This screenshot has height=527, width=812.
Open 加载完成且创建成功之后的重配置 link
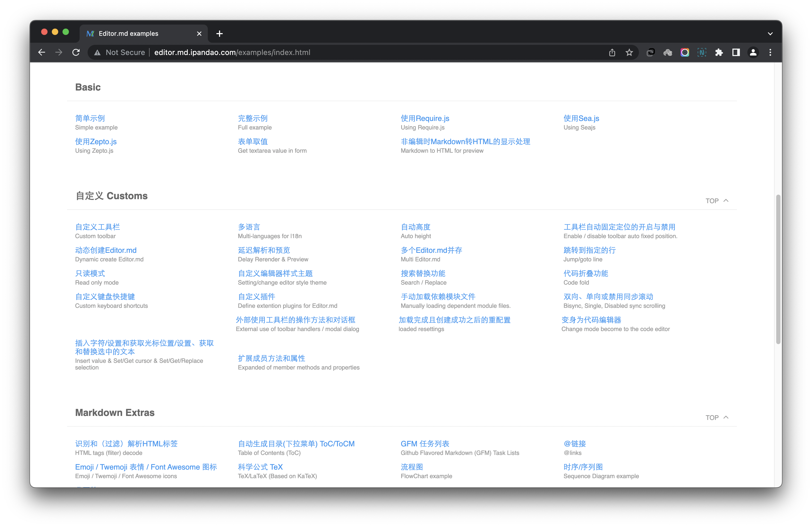point(454,320)
